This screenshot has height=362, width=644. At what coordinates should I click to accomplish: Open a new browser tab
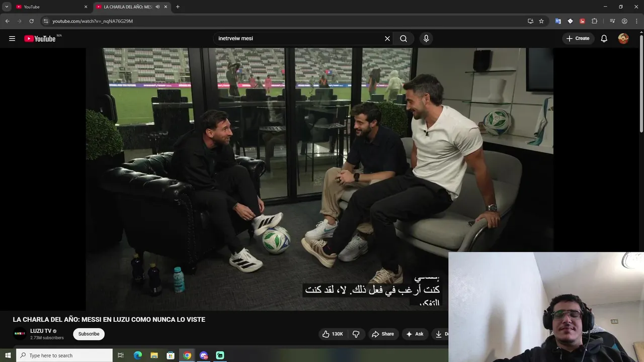click(x=178, y=7)
